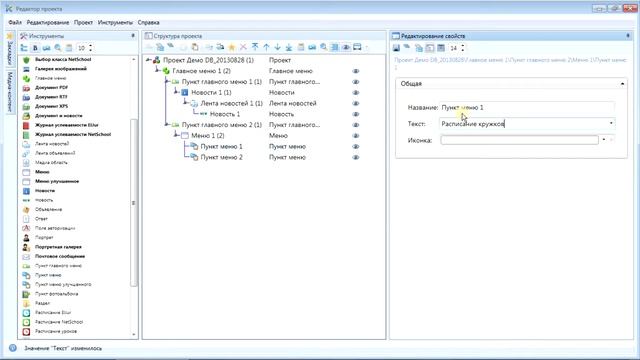The image size is (640, 360).
Task: Collapse the Новости 1 (1) node
Action: [176, 92]
